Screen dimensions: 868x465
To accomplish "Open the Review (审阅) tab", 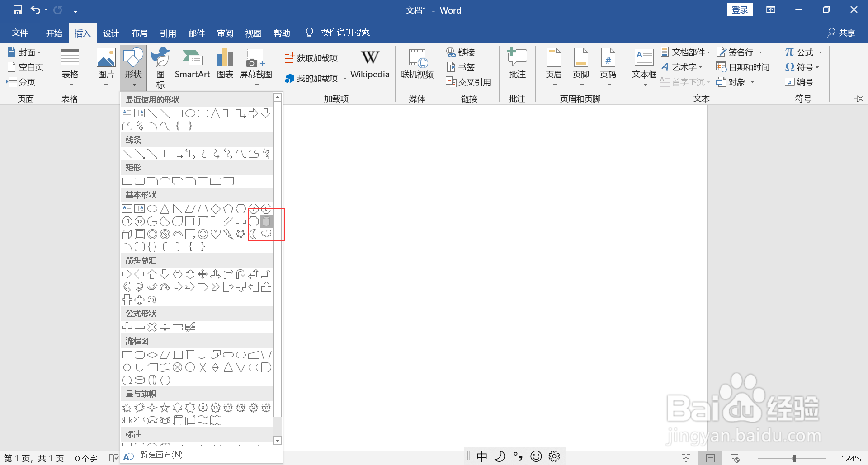I will [225, 33].
